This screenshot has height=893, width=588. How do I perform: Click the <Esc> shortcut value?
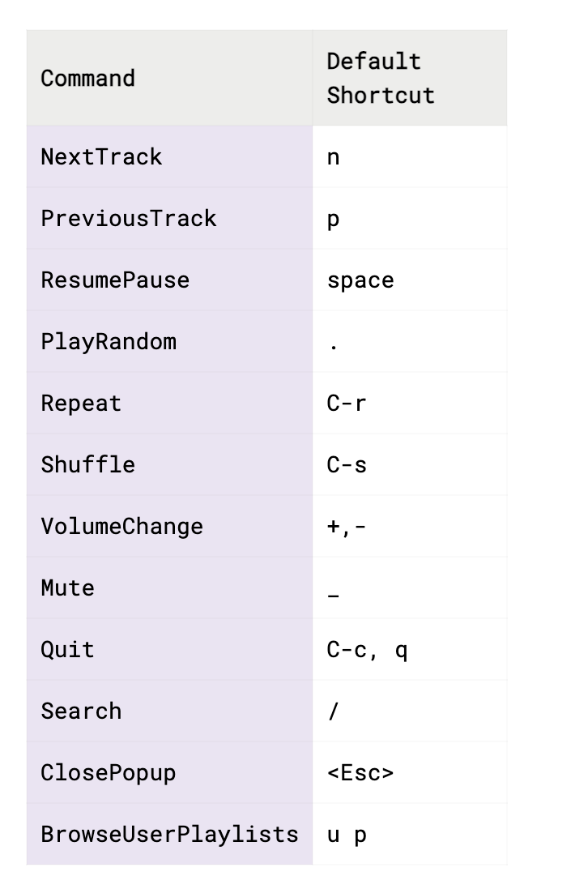click(x=360, y=773)
